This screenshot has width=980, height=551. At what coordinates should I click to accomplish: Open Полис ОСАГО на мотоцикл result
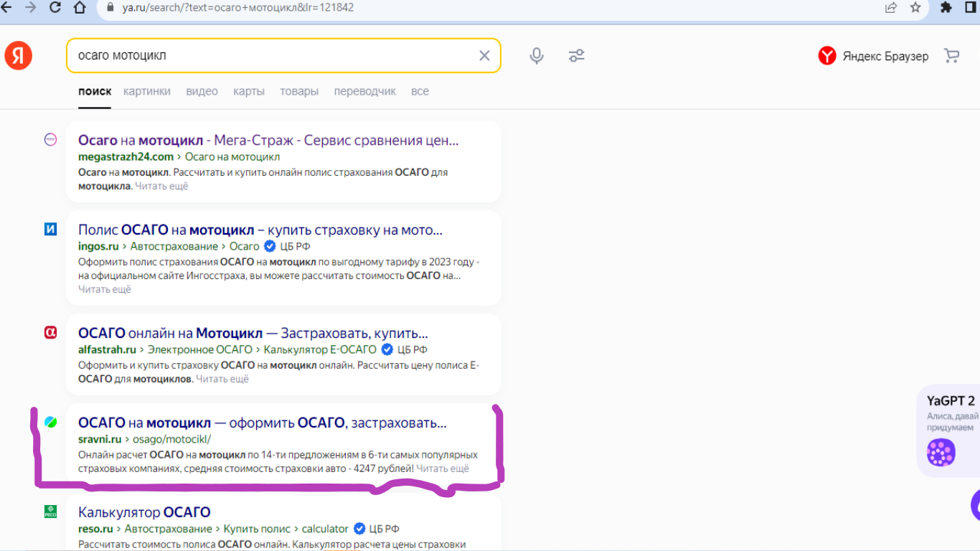pyautogui.click(x=260, y=230)
